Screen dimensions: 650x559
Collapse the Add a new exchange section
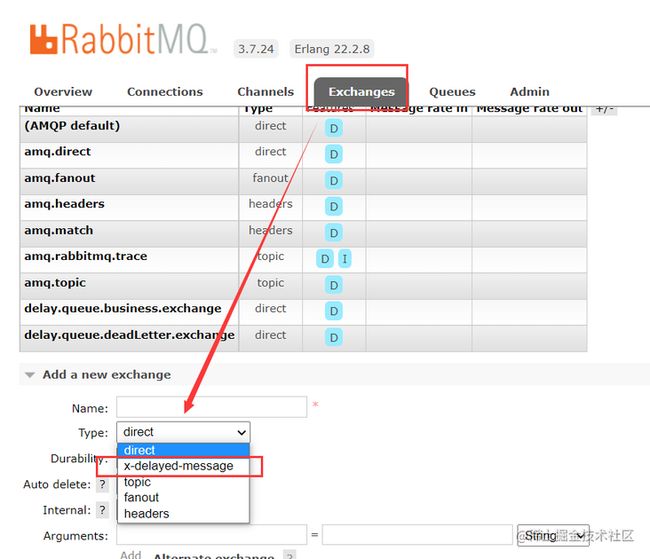(107, 374)
